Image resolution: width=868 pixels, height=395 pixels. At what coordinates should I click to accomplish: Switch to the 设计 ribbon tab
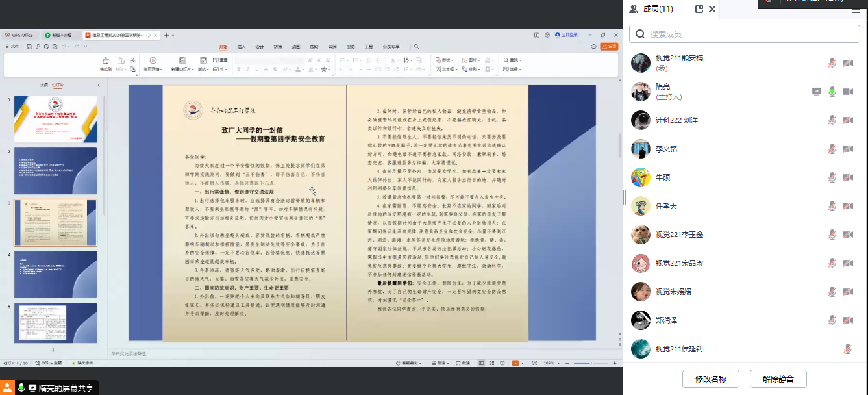click(260, 47)
